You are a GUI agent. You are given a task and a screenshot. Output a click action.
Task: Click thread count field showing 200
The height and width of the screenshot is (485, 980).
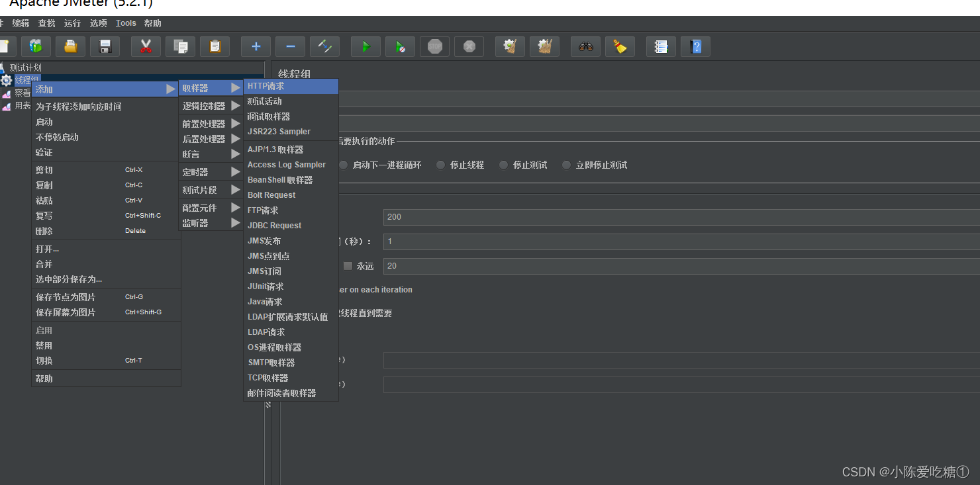[681, 217]
